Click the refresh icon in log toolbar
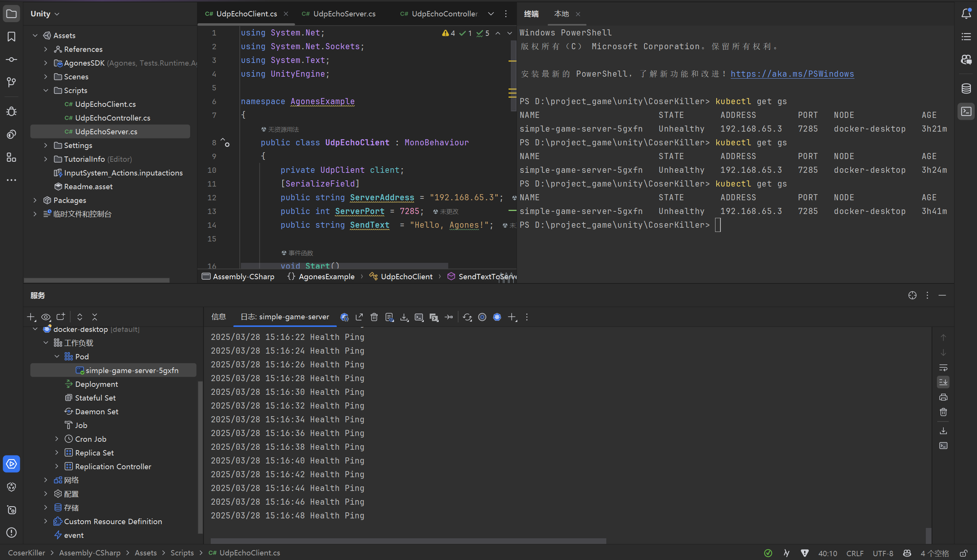The image size is (977, 560). coord(467,317)
